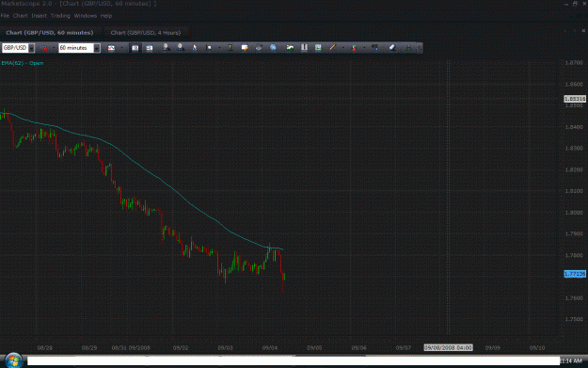Click the 09/04 date axis label
The image size is (588, 368).
coord(270,347)
